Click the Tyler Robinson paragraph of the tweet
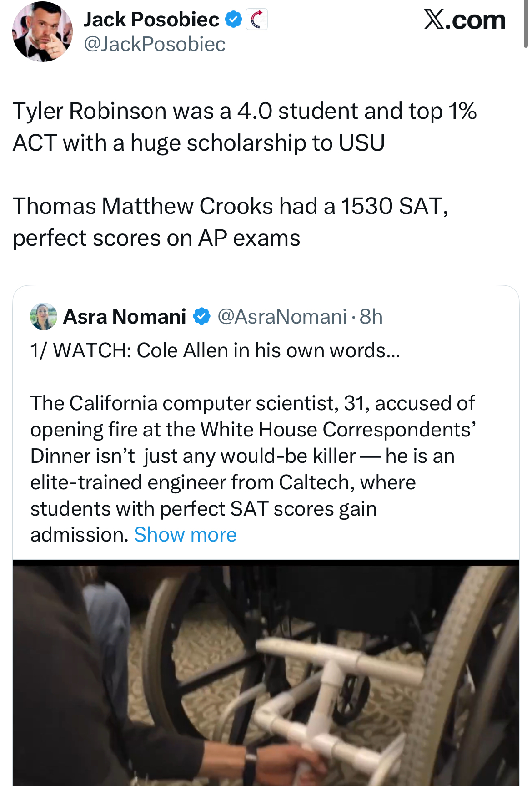The height and width of the screenshot is (786, 532). pos(244,127)
